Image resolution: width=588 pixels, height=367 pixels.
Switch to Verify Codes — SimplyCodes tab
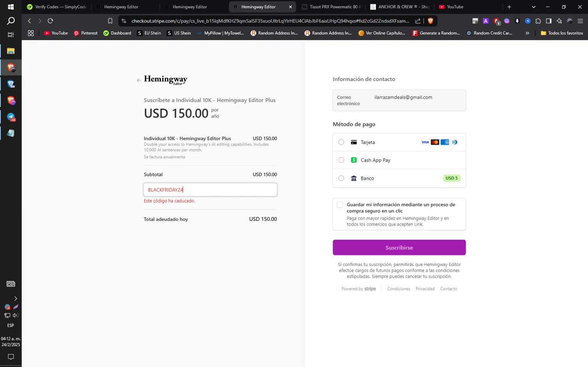[x=56, y=7]
